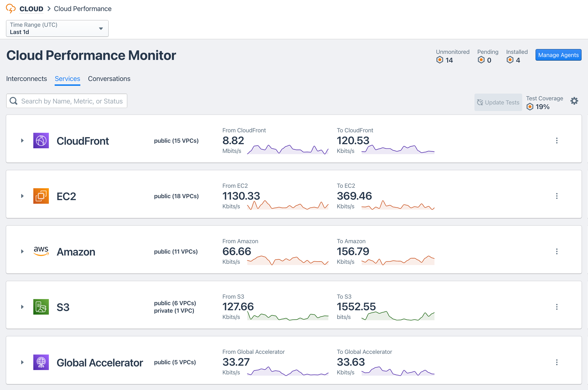Click the public (15 VPCs) label
588x390 pixels.
(x=176, y=141)
